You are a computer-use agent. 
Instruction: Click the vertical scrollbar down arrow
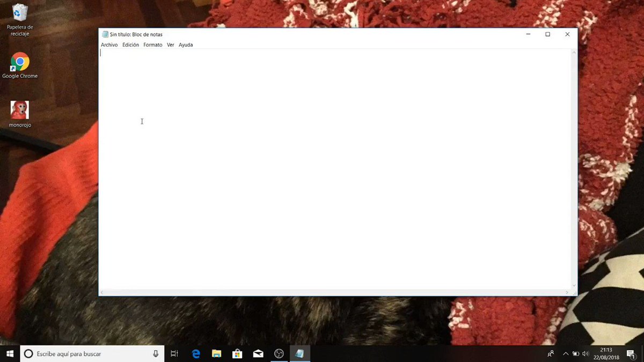(575, 286)
